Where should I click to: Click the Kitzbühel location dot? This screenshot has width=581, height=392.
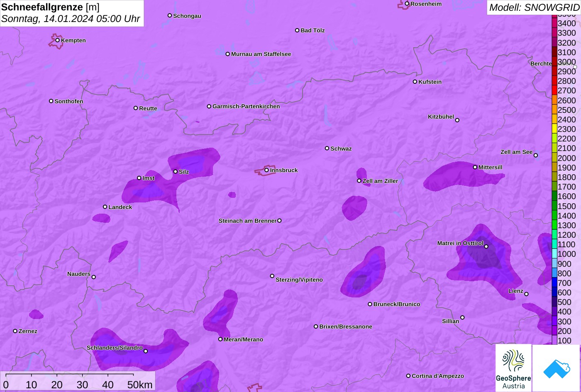click(x=457, y=120)
